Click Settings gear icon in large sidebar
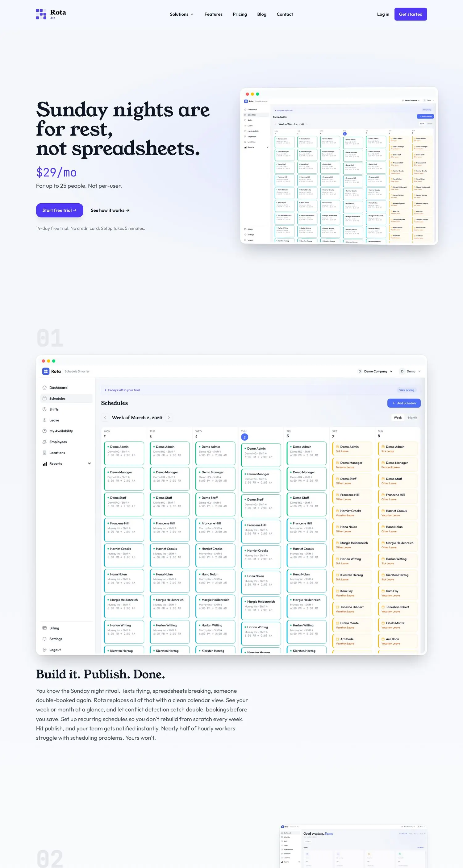 coord(44,639)
